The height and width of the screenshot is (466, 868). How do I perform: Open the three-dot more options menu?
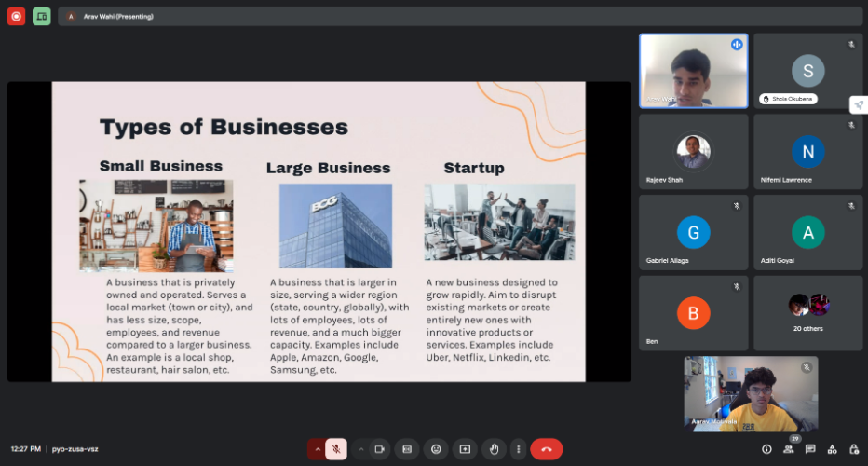[519, 449]
